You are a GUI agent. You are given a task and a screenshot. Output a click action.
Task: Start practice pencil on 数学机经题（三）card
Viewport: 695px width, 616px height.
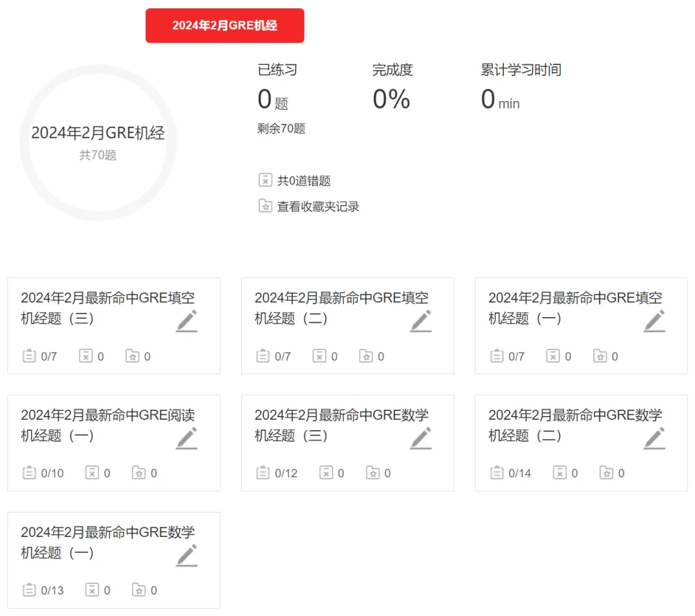[x=421, y=439]
